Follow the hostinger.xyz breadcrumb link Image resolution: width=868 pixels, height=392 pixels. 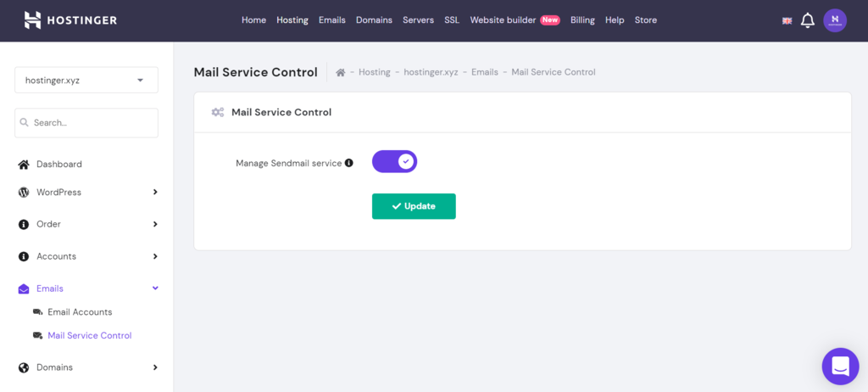431,72
